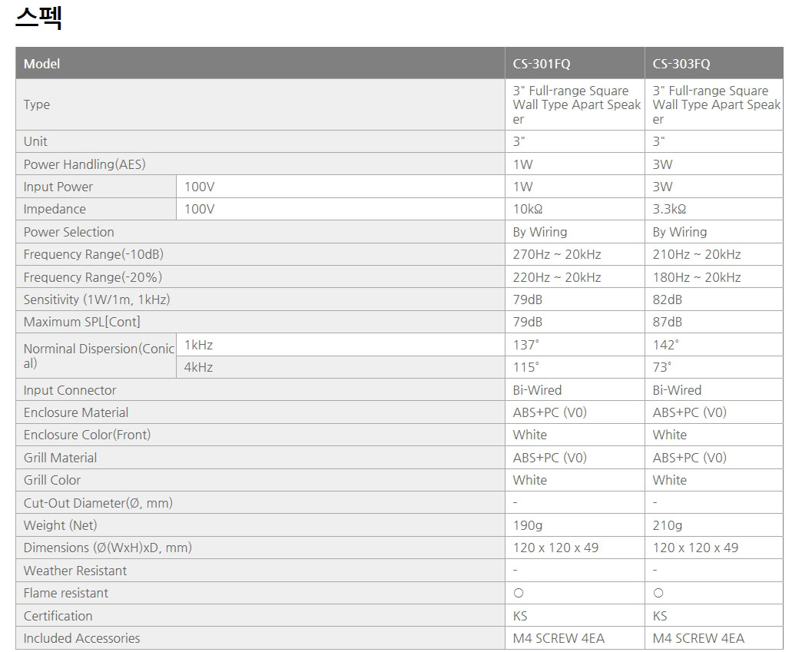Select the Model header cell
The width and height of the screenshot is (812, 652).
click(41, 64)
